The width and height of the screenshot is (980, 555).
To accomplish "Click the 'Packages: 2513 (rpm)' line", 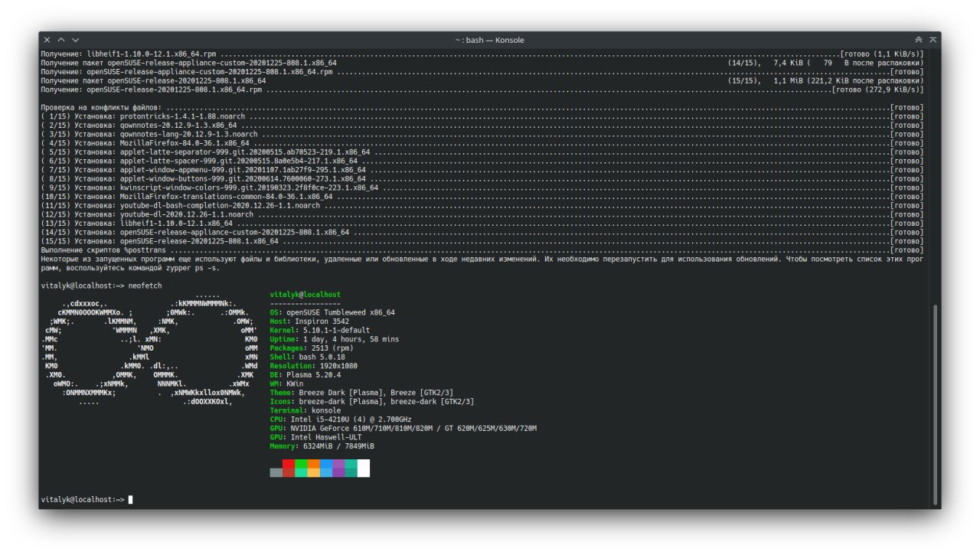I will pos(312,348).
